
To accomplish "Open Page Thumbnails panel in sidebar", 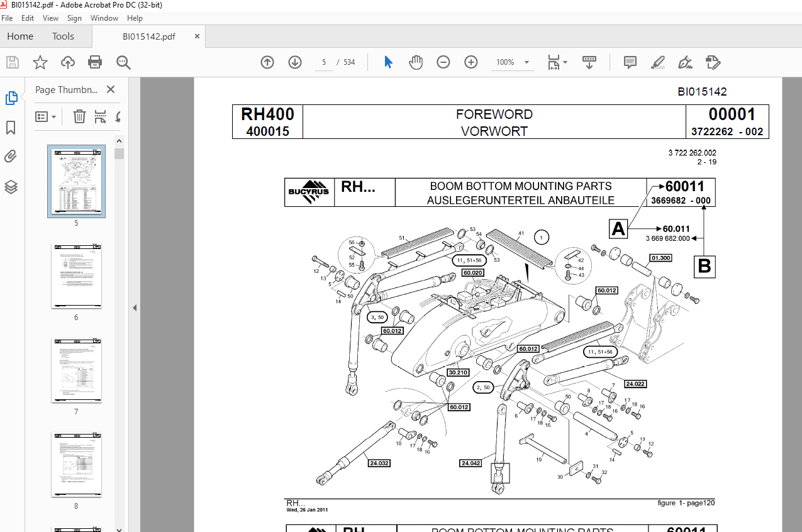I will tap(11, 98).
